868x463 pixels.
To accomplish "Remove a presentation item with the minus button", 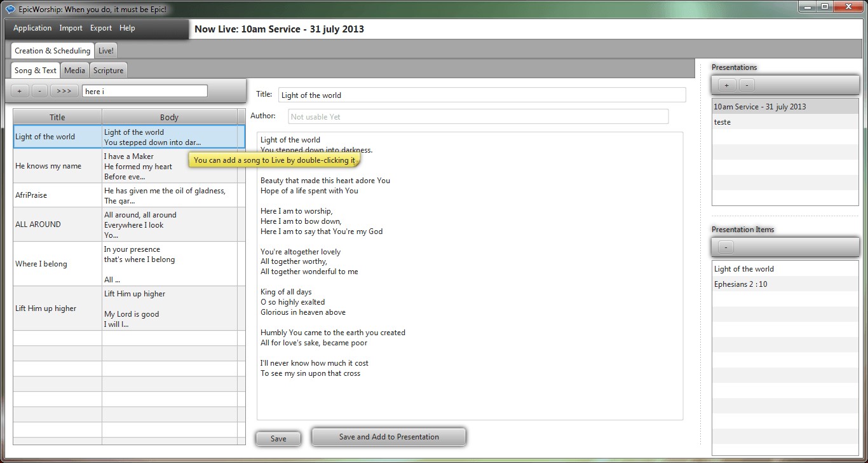I will 726,247.
